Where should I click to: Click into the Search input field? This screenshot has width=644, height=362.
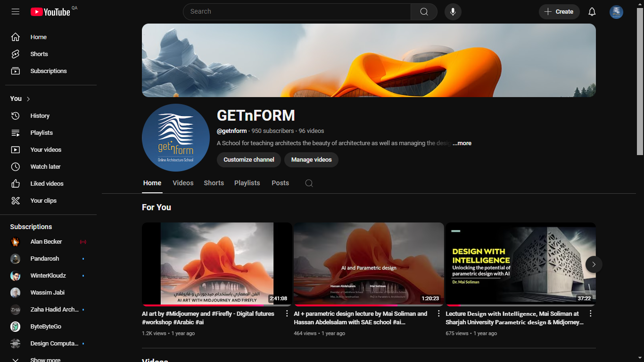point(297,12)
